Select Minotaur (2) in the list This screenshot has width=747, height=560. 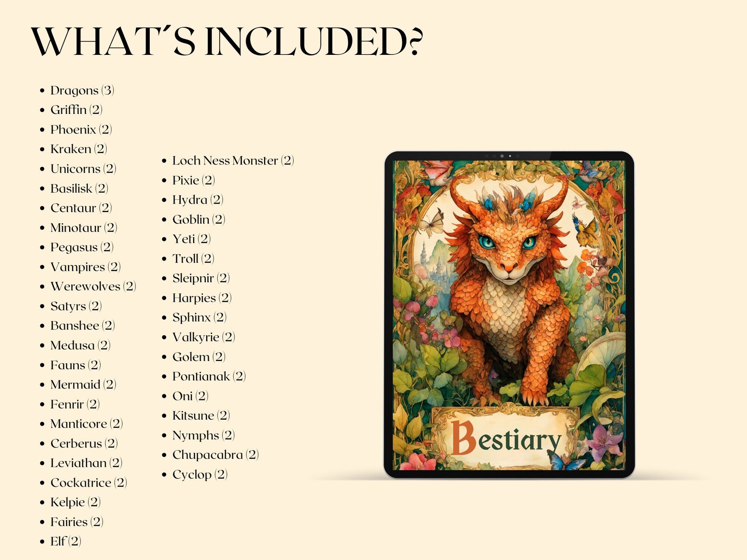(83, 228)
